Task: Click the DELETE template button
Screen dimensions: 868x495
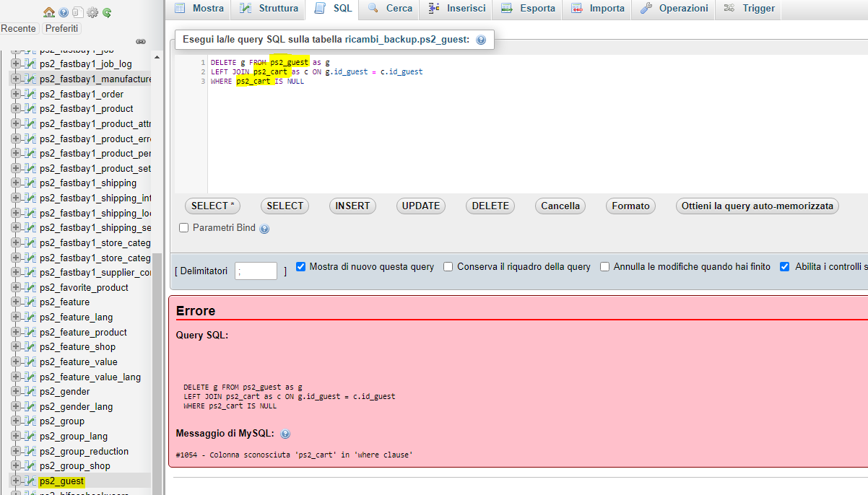Action: pyautogui.click(x=490, y=206)
